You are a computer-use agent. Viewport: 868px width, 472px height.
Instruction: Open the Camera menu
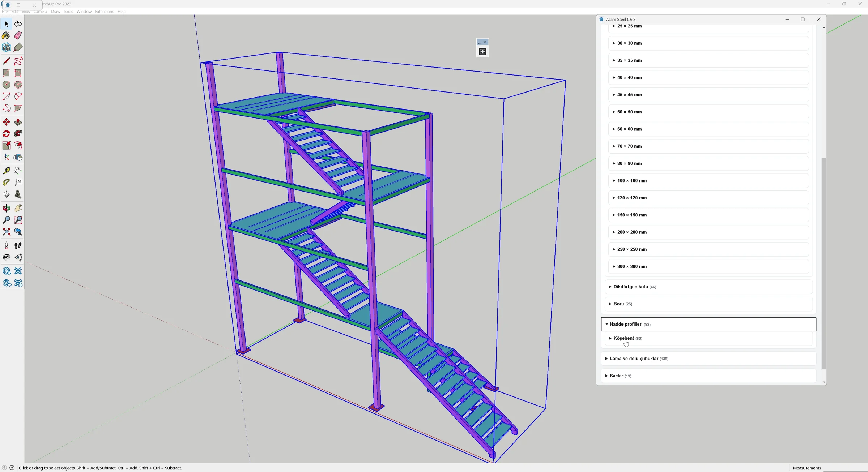coord(40,12)
